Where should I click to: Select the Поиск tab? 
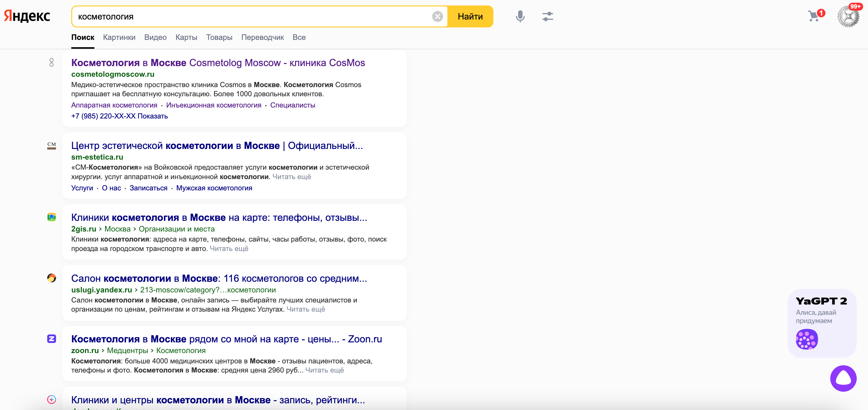pyautogui.click(x=83, y=37)
